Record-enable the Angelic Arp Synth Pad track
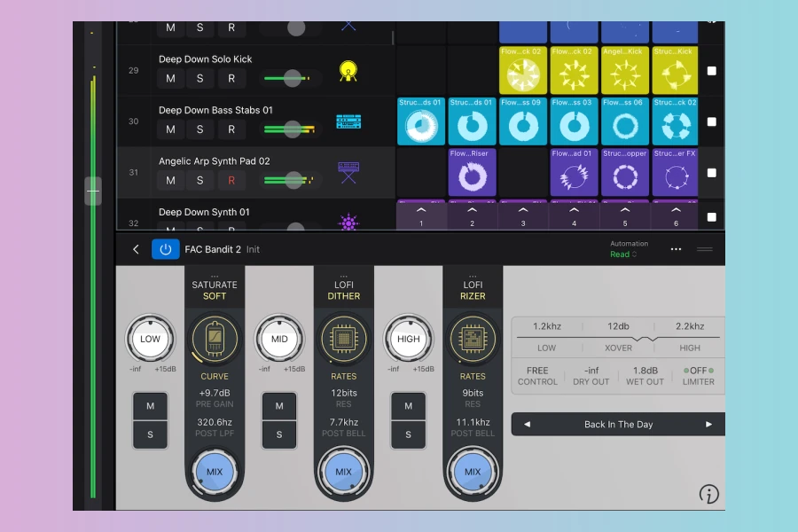The image size is (798, 532). coord(231,180)
